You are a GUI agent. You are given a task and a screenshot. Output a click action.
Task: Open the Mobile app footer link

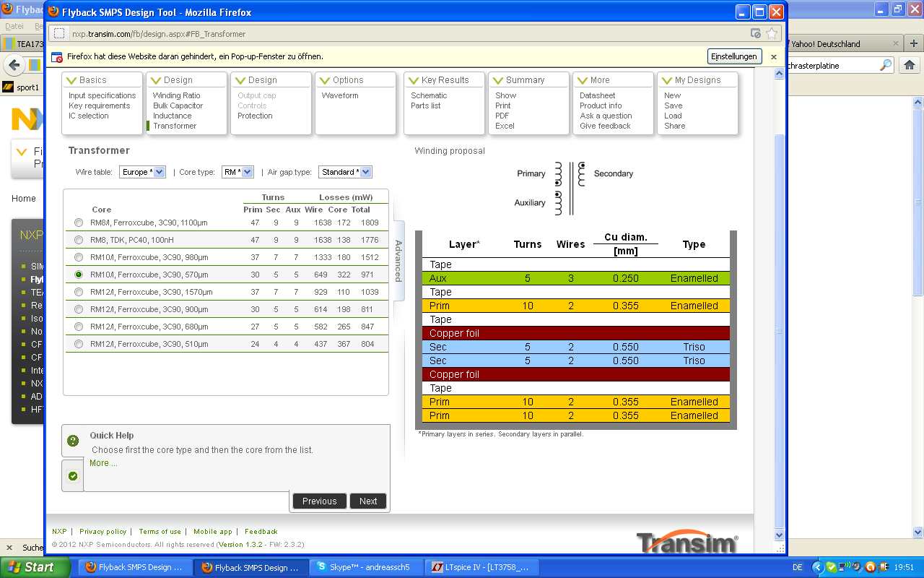213,532
